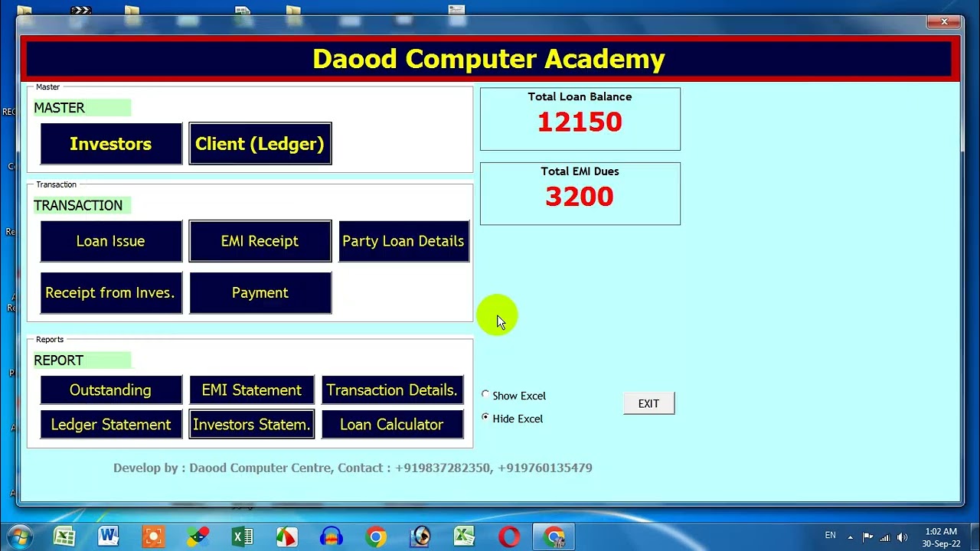
Task: Select the Show Excel option
Action: pyautogui.click(x=514, y=396)
